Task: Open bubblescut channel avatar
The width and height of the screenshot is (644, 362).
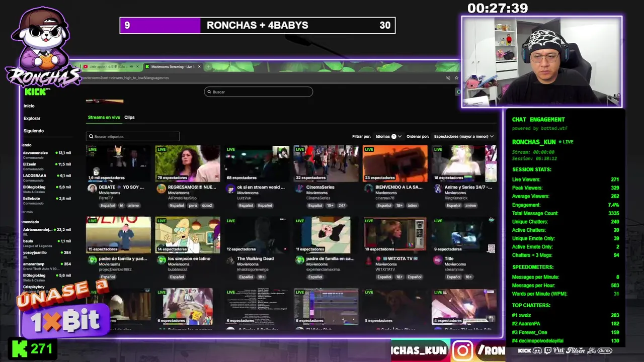Action: click(x=161, y=259)
